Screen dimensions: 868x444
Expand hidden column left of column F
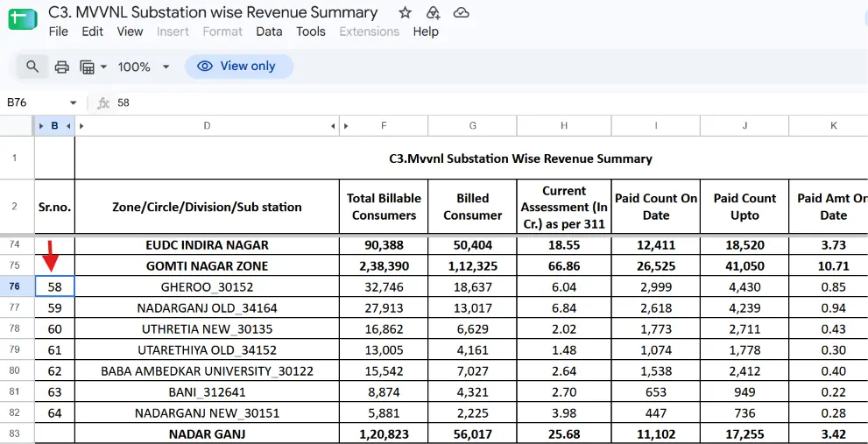[x=346, y=126]
